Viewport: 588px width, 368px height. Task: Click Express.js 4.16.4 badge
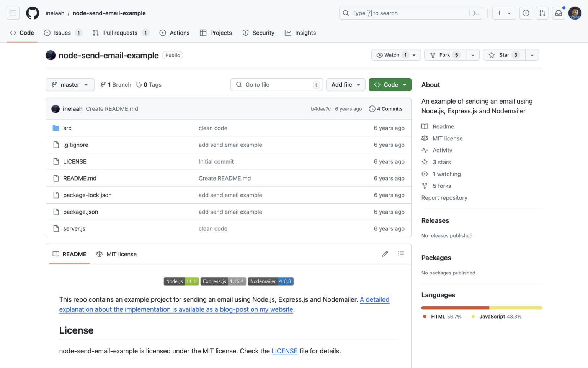click(223, 281)
